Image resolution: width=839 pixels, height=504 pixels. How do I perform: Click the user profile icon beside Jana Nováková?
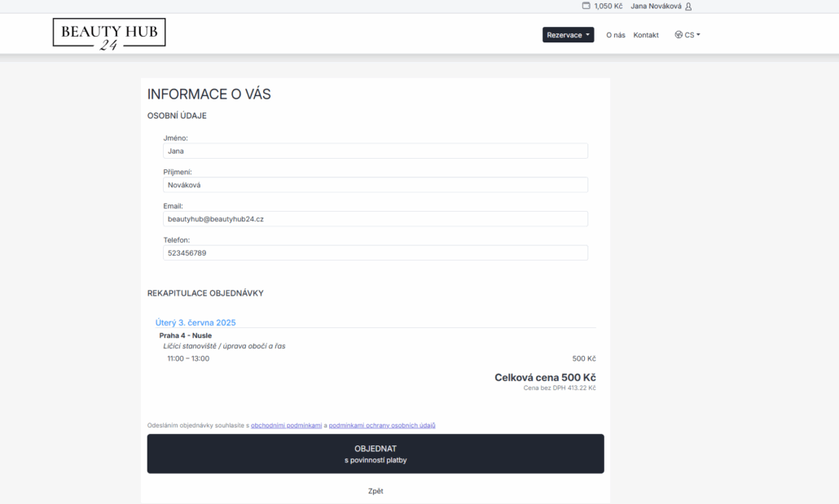[x=688, y=7]
